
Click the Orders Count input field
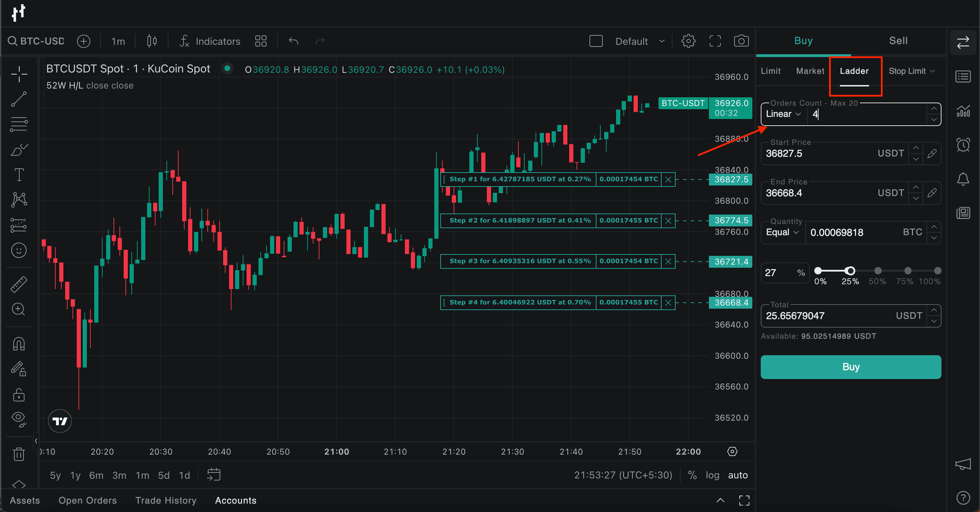(x=867, y=114)
